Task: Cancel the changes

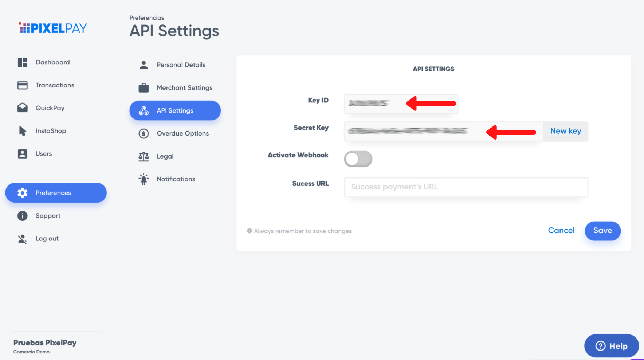Action: coord(561,231)
